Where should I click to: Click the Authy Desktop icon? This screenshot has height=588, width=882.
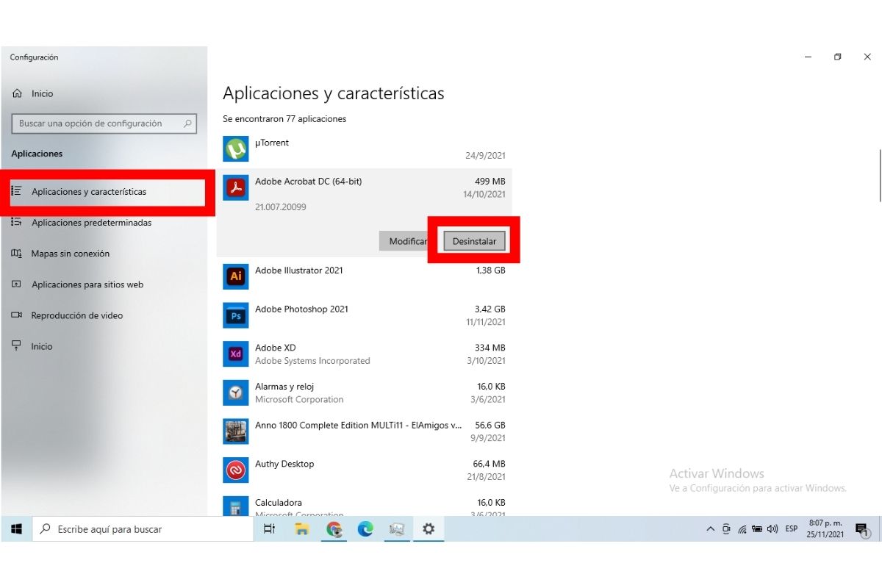(x=236, y=470)
